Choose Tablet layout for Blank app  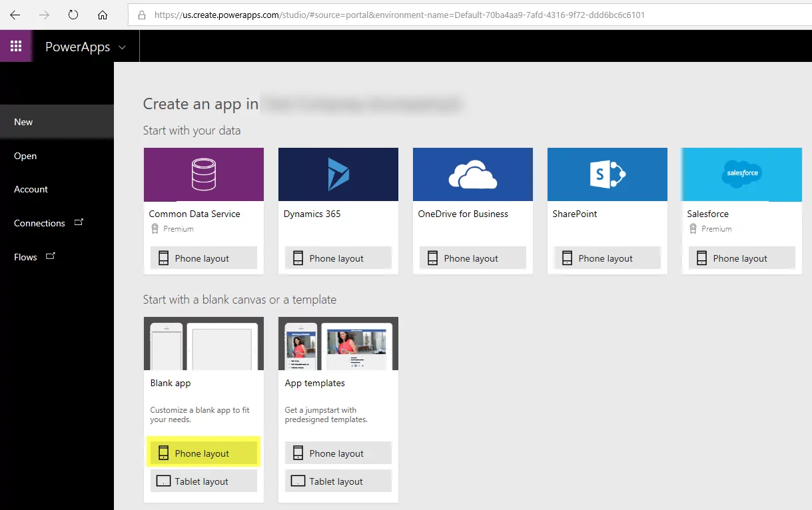[204, 481]
